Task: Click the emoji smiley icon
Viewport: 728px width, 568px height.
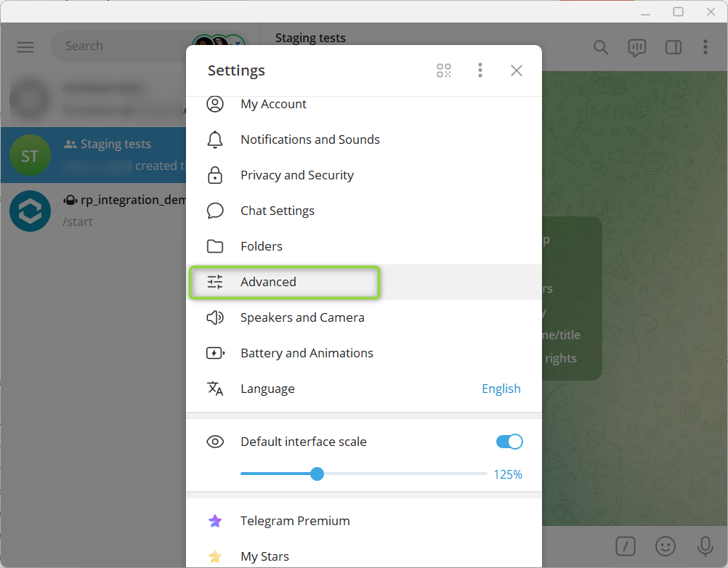Action: pos(665,545)
